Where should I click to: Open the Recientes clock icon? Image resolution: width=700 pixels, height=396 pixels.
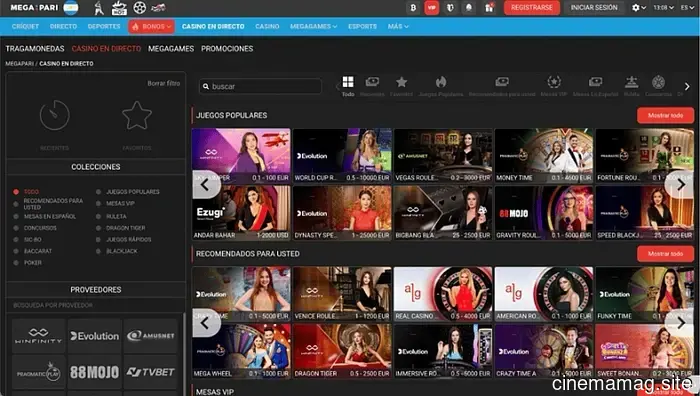pos(54,116)
